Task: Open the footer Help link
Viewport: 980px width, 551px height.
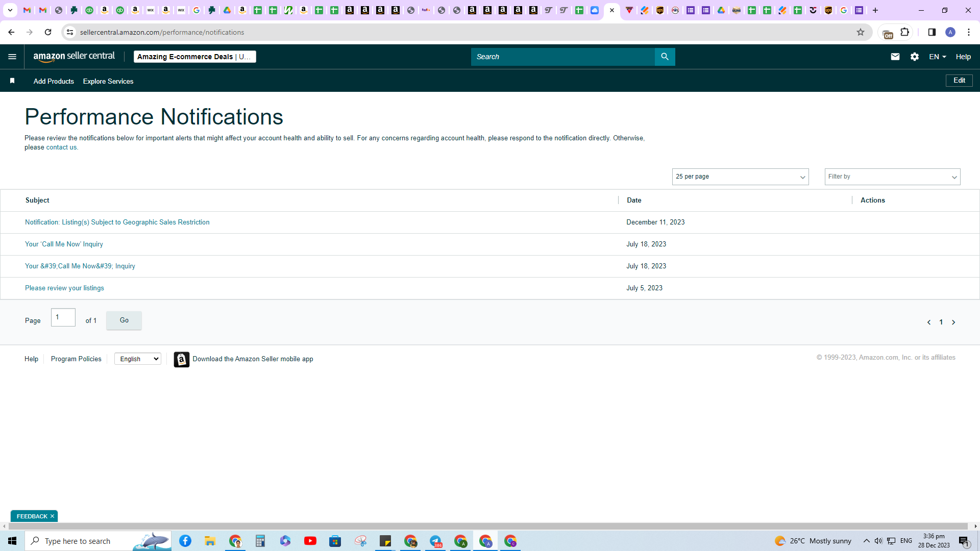Action: [x=31, y=359]
